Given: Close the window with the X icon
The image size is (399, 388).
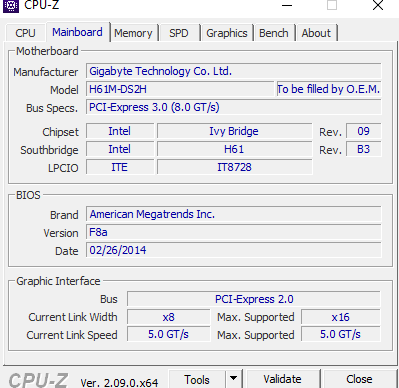Looking at the screenshot, I should 378,5.
